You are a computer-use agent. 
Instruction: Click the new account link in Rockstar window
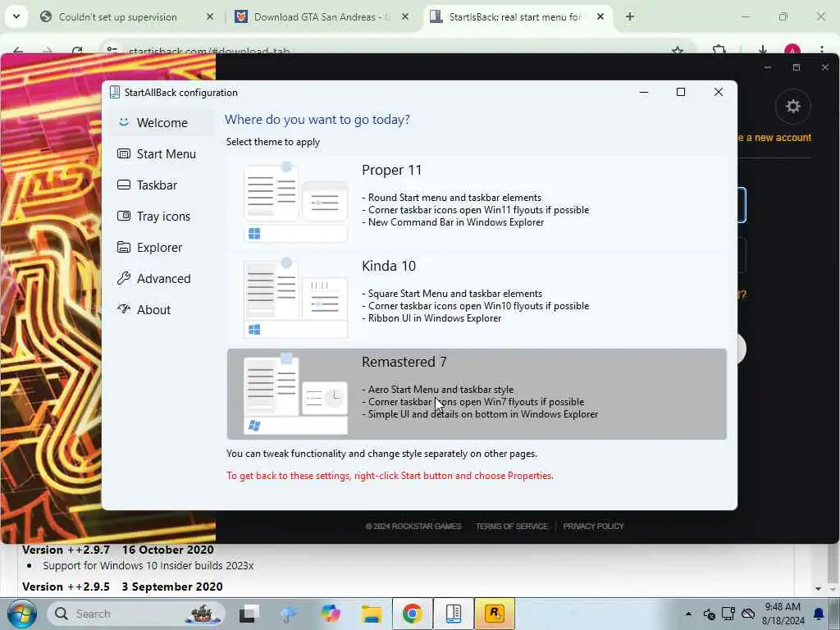tap(774, 138)
